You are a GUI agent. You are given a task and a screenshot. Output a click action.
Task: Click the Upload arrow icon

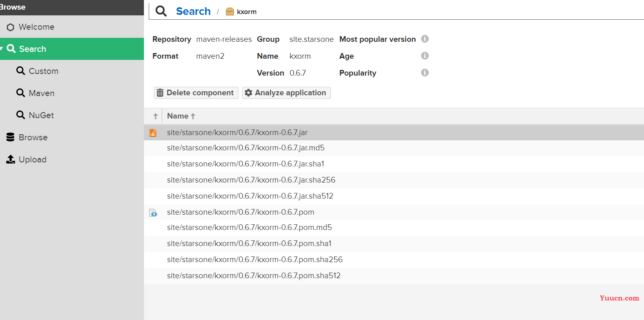pyautogui.click(x=10, y=159)
